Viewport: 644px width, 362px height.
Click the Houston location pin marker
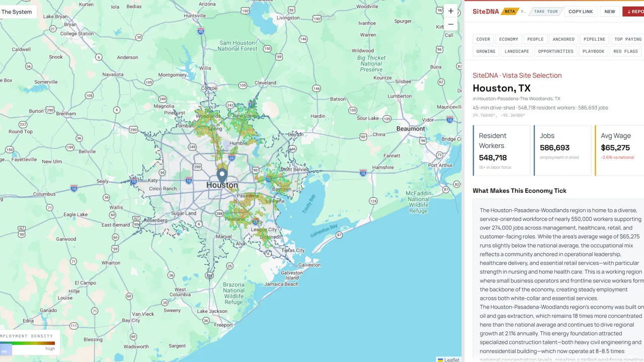tap(222, 176)
